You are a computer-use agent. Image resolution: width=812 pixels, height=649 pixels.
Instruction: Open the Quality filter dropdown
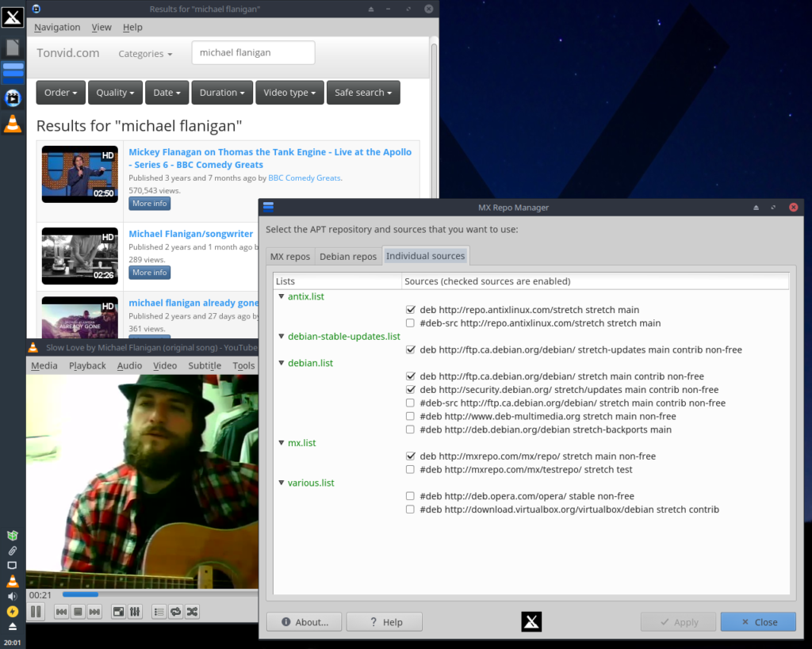tap(115, 93)
